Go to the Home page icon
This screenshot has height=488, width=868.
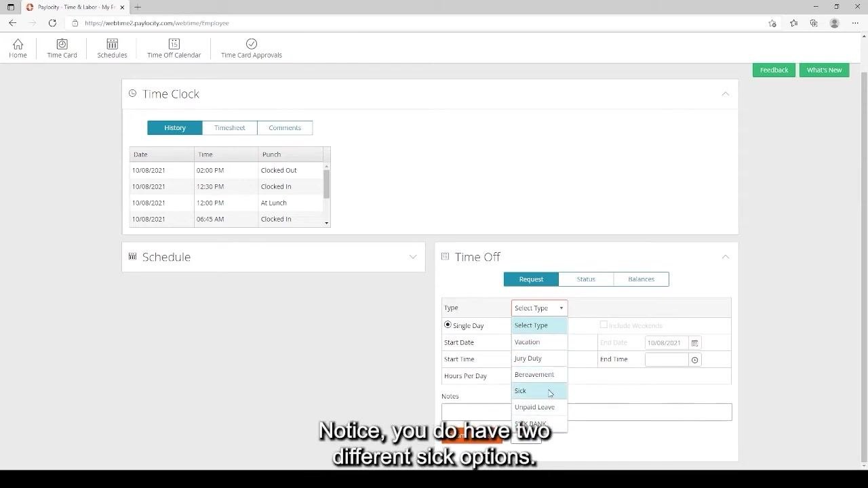18,44
